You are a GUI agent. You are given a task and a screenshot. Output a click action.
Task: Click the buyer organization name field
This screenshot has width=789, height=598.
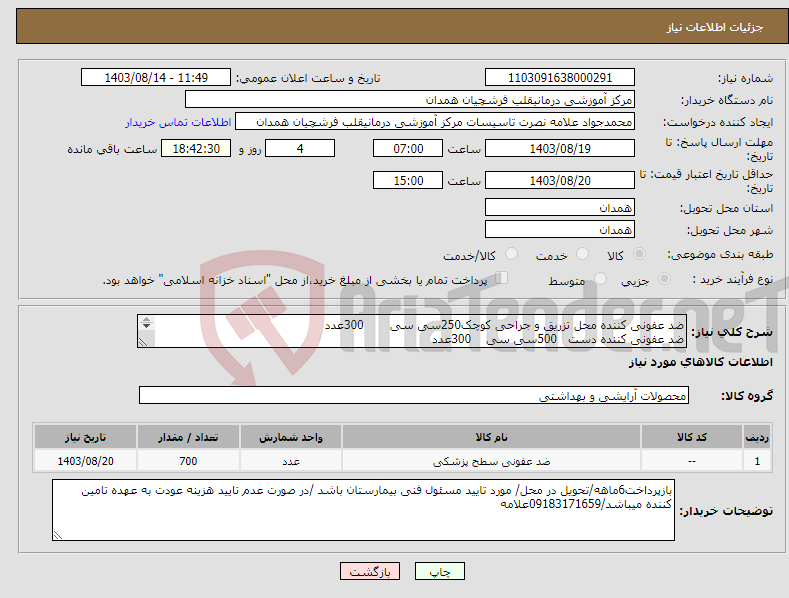410,100
